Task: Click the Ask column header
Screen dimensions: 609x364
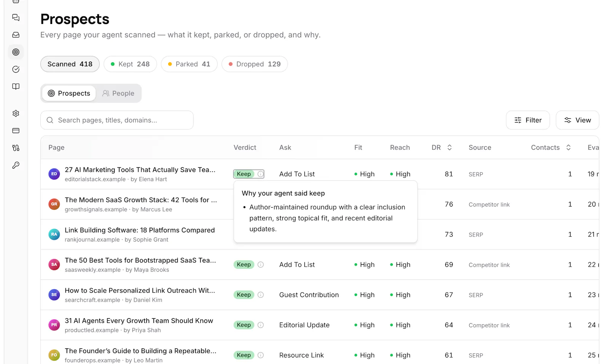Action: (x=285, y=148)
